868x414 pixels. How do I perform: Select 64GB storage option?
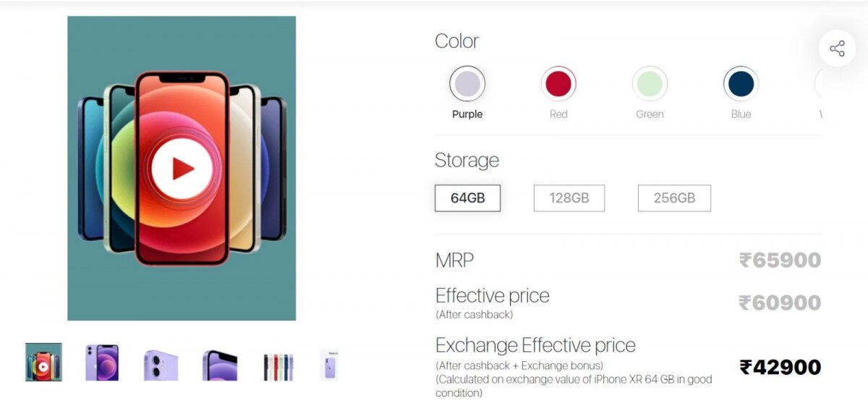pyautogui.click(x=467, y=198)
